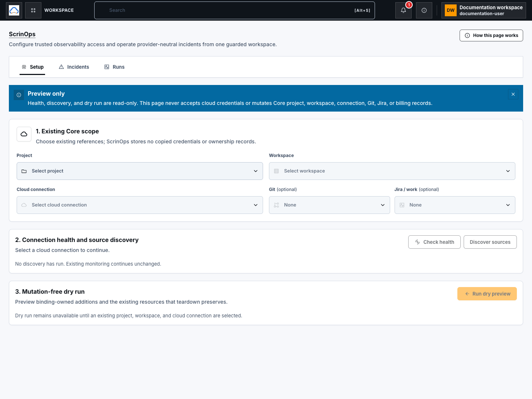
Task: Click the DW orange avatar badge
Action: 451,10
